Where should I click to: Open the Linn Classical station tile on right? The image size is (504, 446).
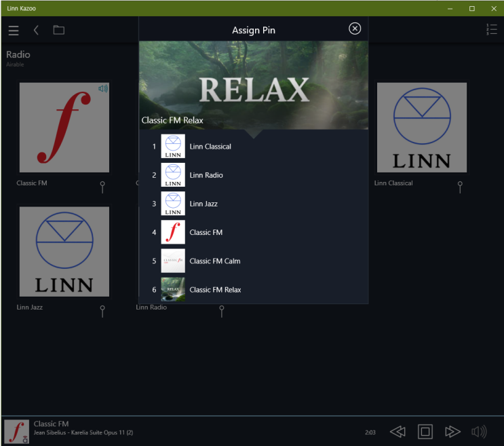[422, 128]
